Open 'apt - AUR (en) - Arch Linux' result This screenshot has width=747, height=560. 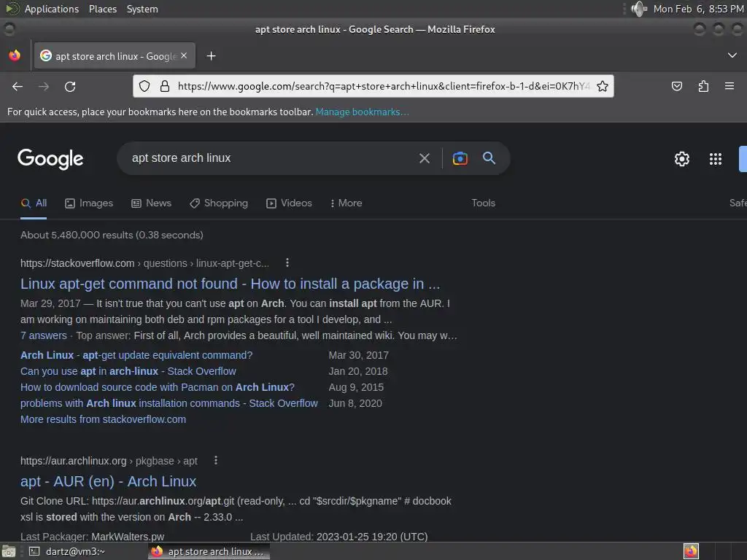[108, 481]
